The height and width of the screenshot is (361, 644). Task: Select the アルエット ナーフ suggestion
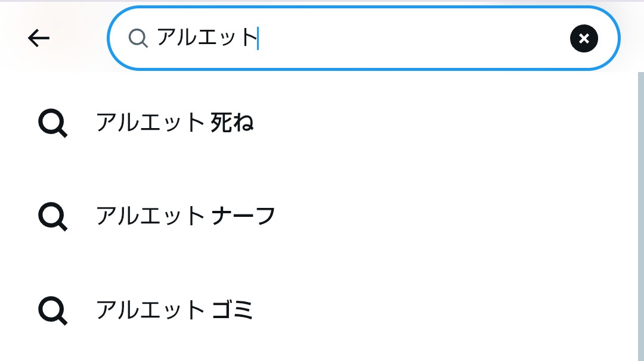[x=318, y=217]
